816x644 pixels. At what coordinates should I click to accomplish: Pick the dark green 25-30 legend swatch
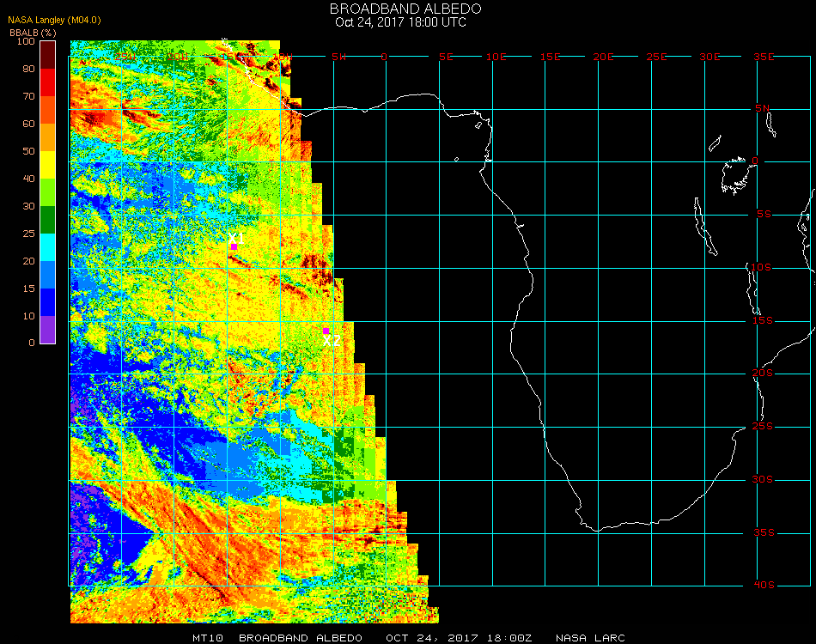tap(48, 220)
